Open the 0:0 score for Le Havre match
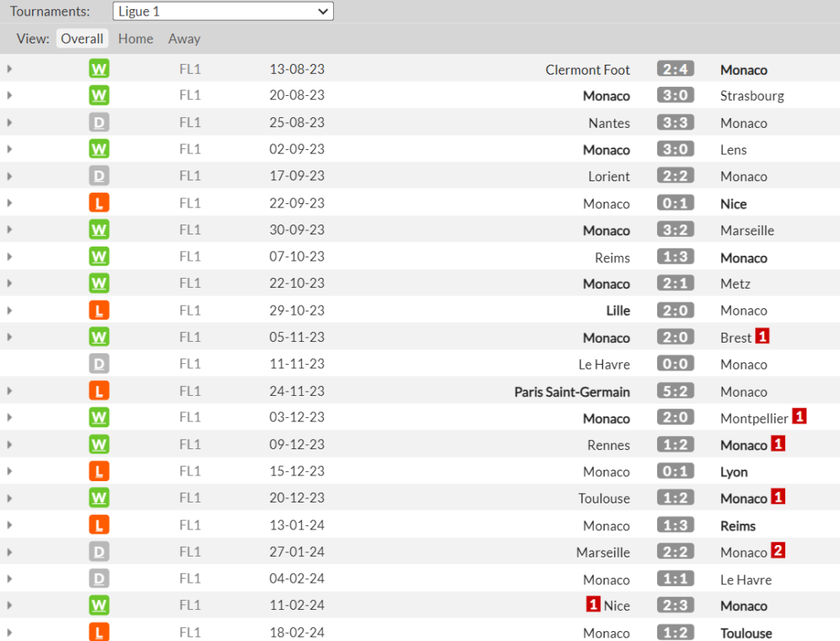 click(676, 364)
